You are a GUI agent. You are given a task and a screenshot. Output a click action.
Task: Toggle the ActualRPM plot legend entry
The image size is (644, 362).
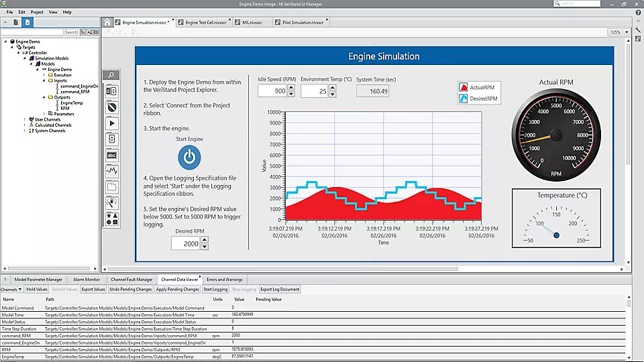[x=479, y=87]
